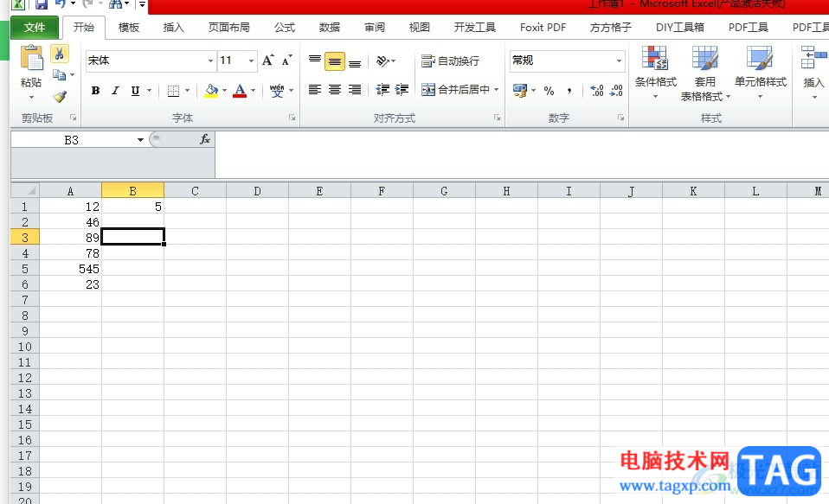Expand the Name Box dropdown arrow

click(x=141, y=140)
